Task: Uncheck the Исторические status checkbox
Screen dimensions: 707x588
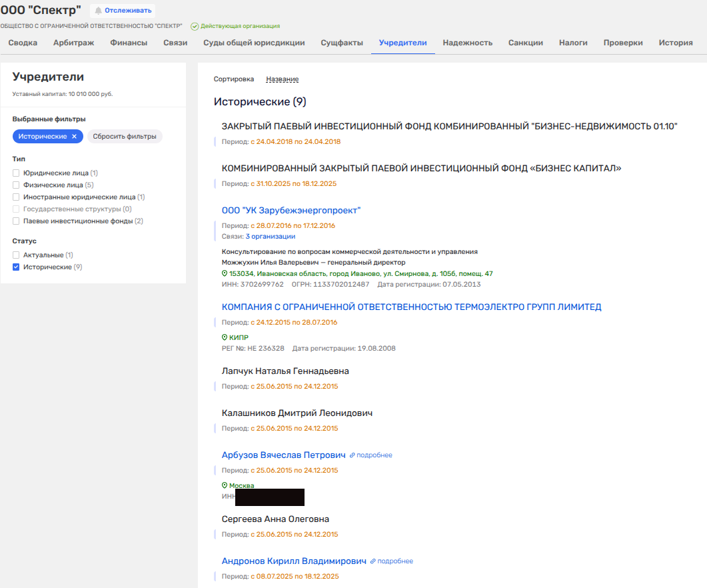Action: pos(16,267)
